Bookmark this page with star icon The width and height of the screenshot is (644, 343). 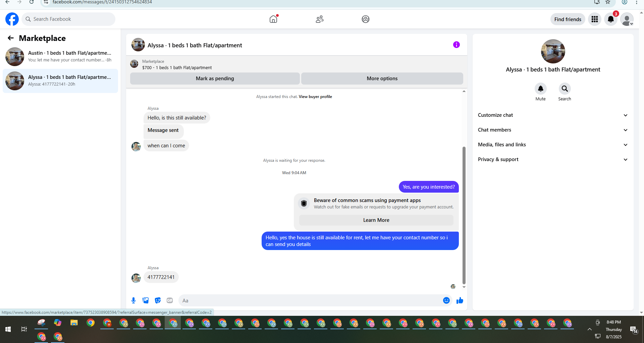click(x=608, y=2)
